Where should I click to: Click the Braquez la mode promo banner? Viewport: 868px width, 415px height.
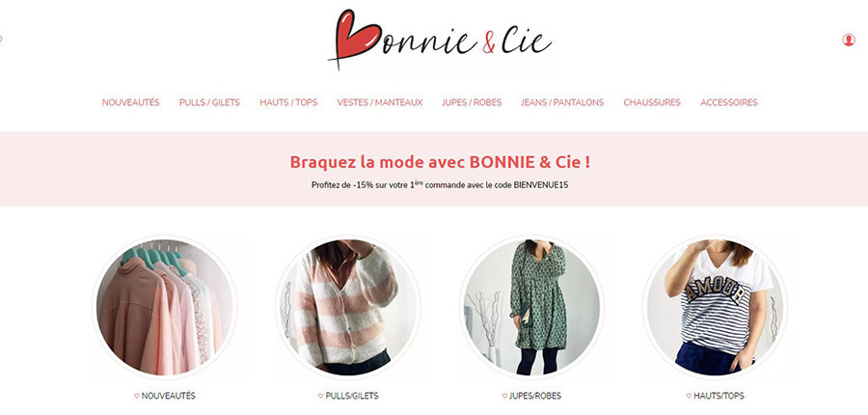[434, 169]
